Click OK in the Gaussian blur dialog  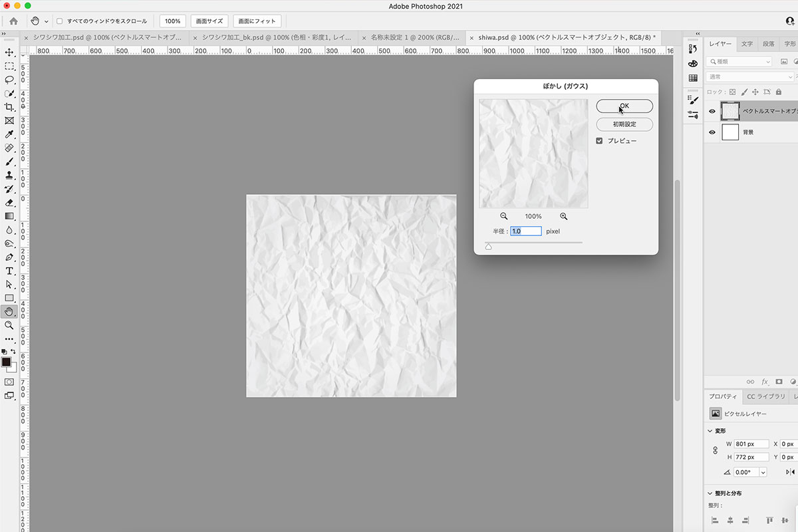click(624, 106)
